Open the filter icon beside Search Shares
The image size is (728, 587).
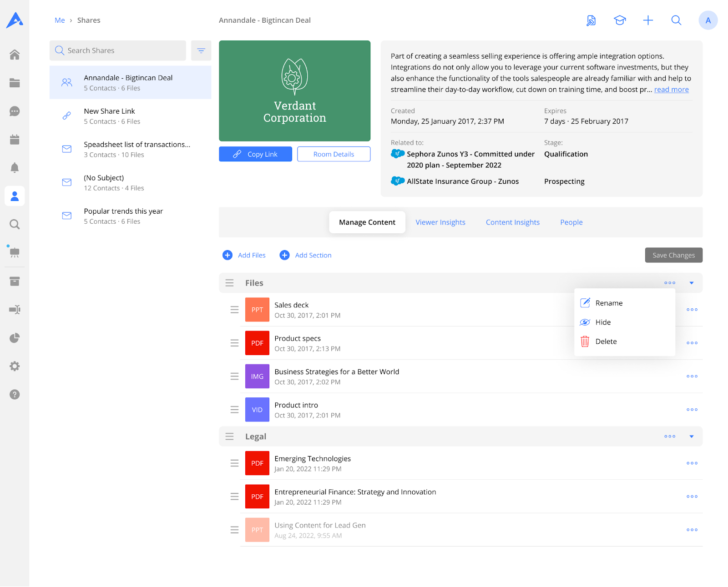tap(201, 50)
